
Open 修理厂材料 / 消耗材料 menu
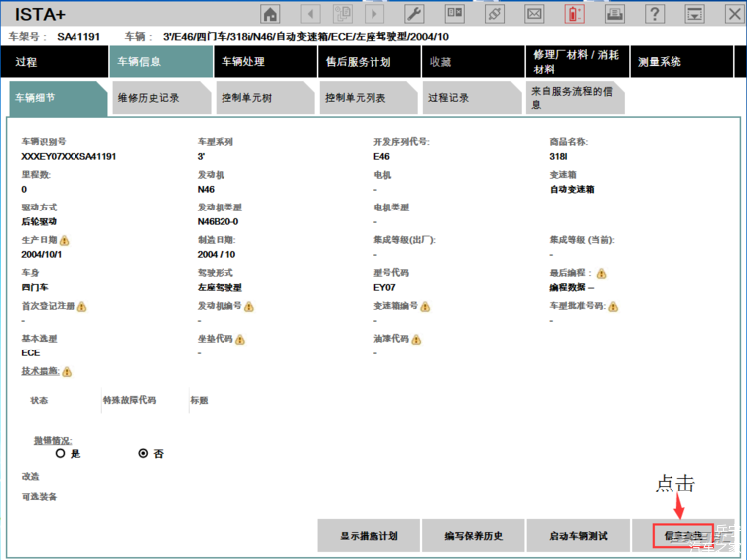[x=577, y=62]
